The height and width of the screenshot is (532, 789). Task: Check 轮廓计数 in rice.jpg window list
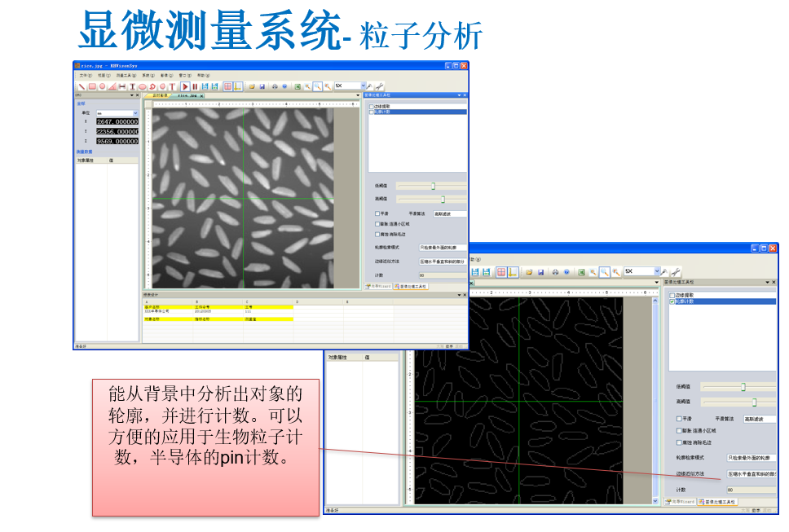click(372, 112)
